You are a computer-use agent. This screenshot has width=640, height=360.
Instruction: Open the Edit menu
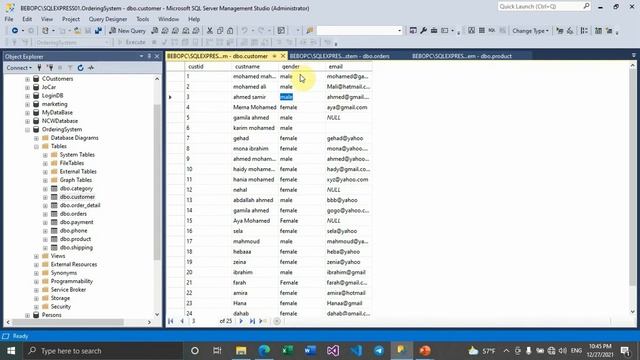(x=27, y=19)
